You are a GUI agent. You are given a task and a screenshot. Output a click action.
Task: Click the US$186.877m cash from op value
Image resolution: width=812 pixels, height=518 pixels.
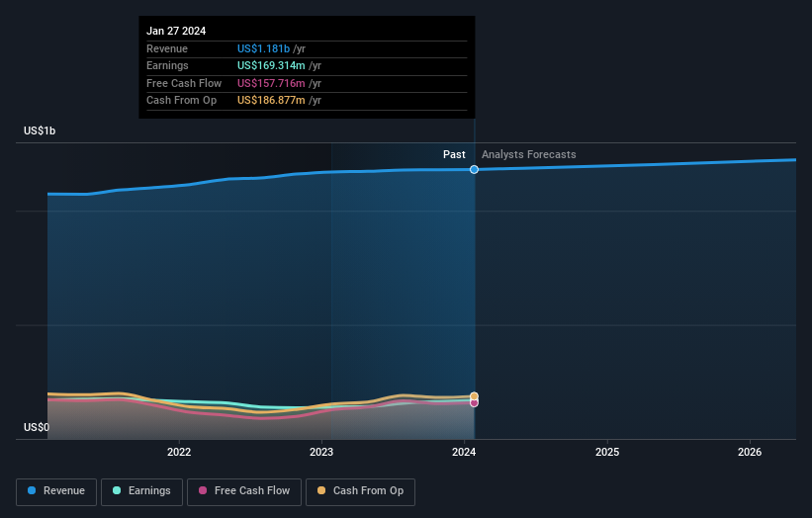tap(271, 101)
